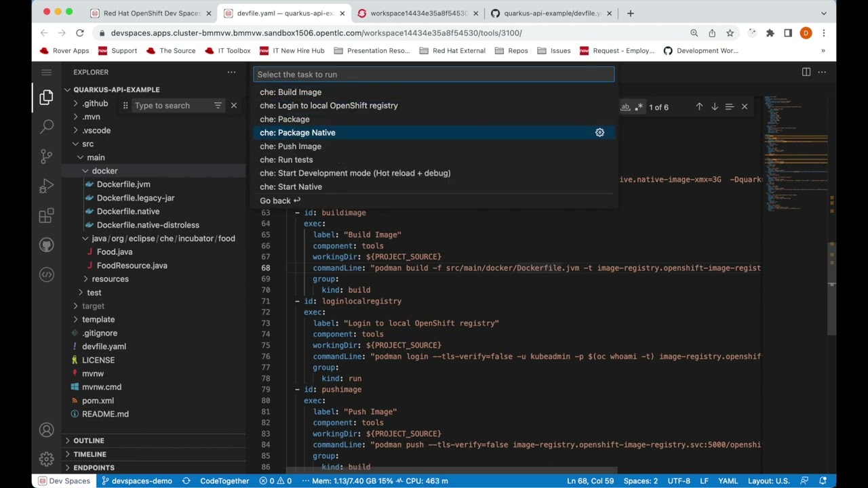
Task: Select che: Push Image task
Action: pyautogui.click(x=434, y=146)
